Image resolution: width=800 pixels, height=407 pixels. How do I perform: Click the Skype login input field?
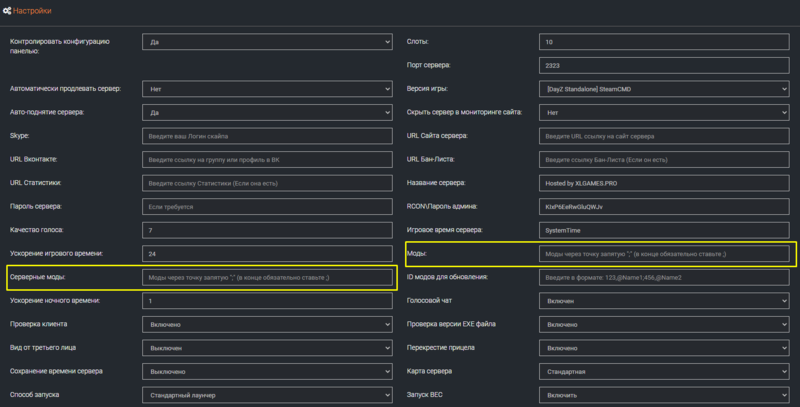point(266,136)
